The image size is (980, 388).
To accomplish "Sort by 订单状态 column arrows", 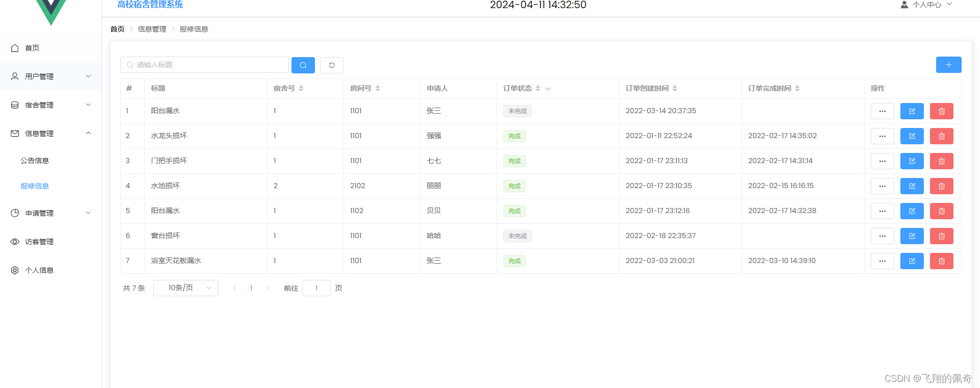I will 538,88.
